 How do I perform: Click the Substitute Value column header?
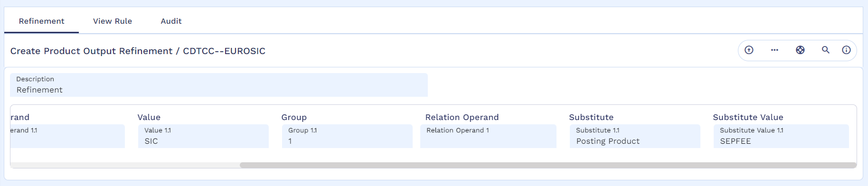pyautogui.click(x=748, y=117)
